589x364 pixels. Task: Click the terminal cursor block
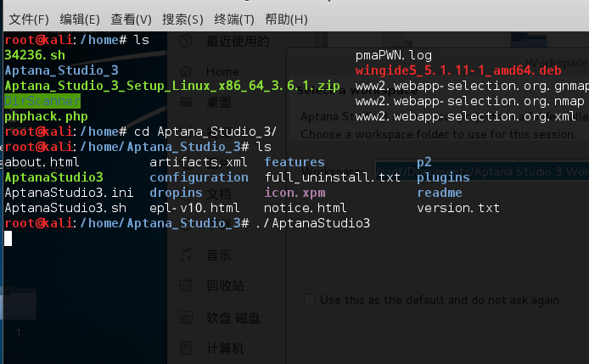(x=8, y=238)
